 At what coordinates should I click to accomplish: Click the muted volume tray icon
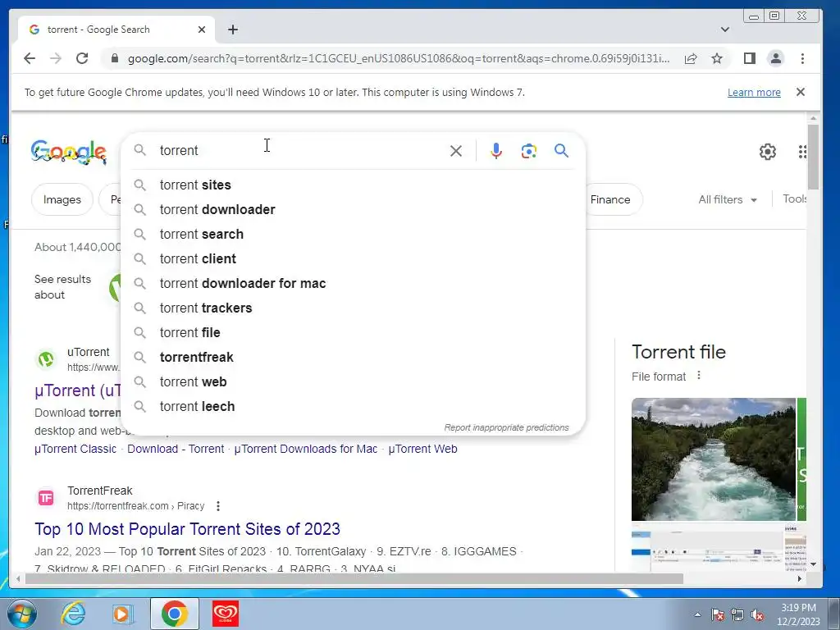(x=757, y=614)
